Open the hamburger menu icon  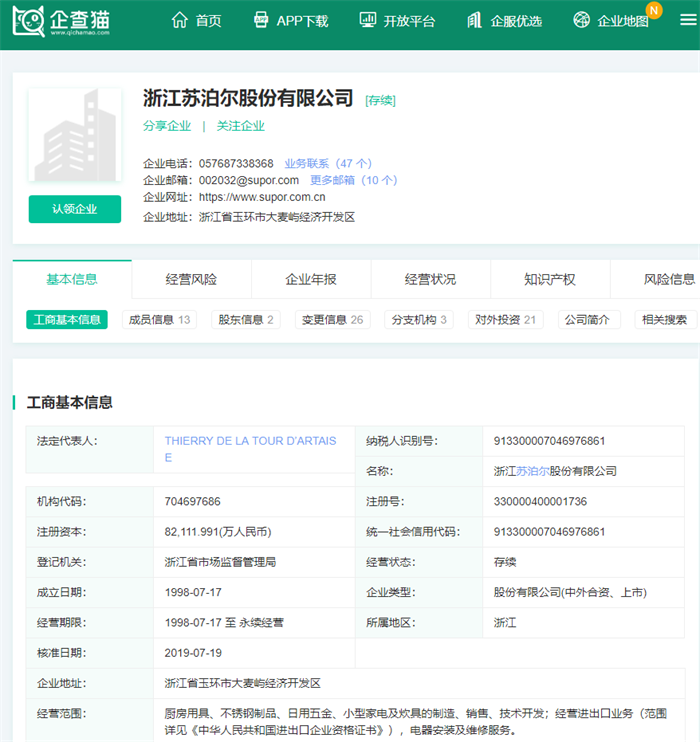(x=688, y=20)
